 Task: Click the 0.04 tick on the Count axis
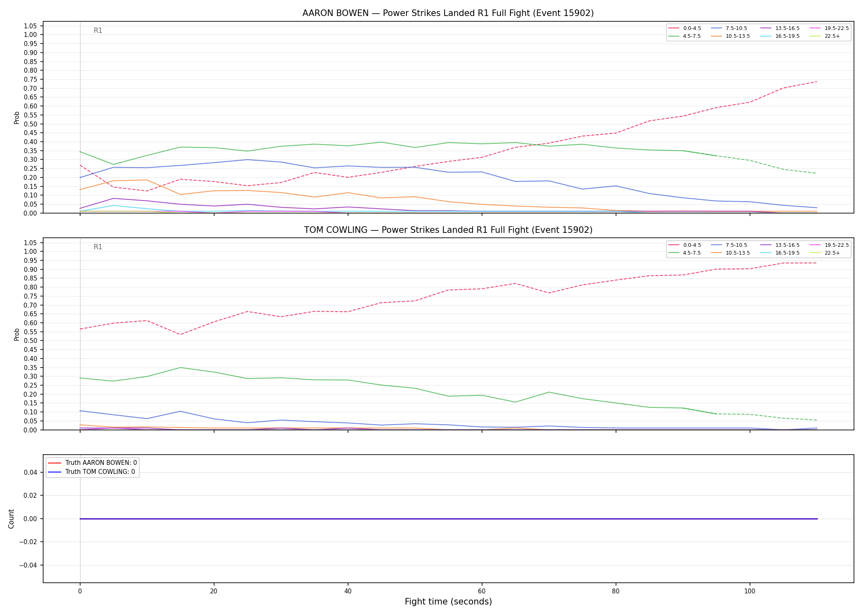tap(31, 472)
